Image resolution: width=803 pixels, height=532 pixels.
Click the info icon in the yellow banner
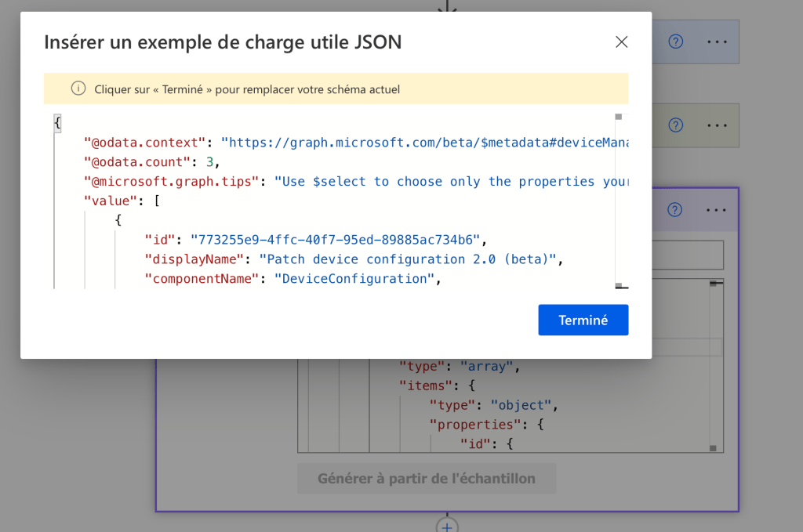pyautogui.click(x=78, y=89)
